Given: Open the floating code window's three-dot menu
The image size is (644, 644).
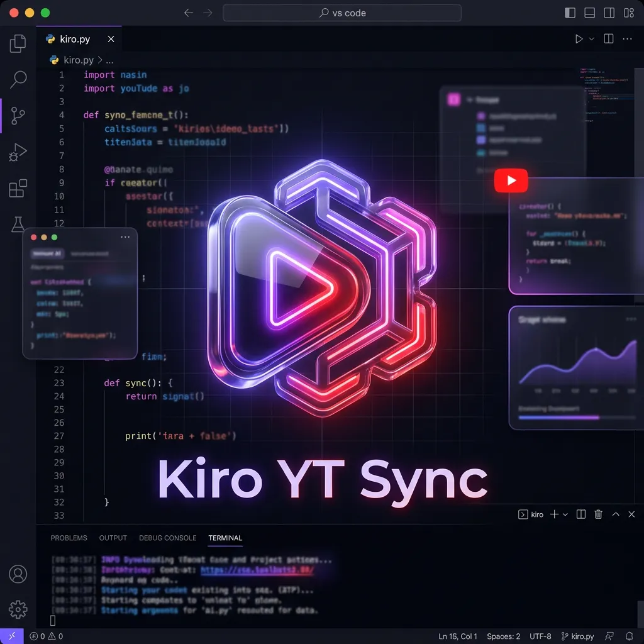Looking at the screenshot, I should coord(125,237).
